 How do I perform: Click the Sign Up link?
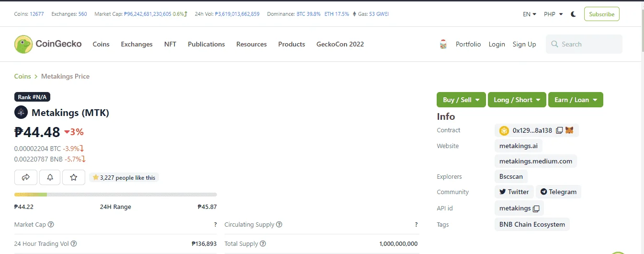(524, 44)
